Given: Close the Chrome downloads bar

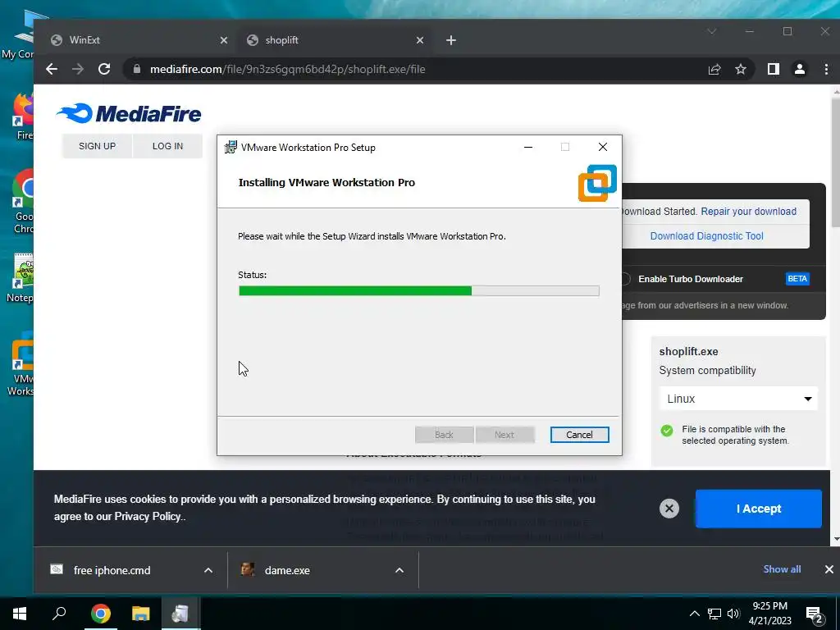Looking at the screenshot, I should point(829,569).
